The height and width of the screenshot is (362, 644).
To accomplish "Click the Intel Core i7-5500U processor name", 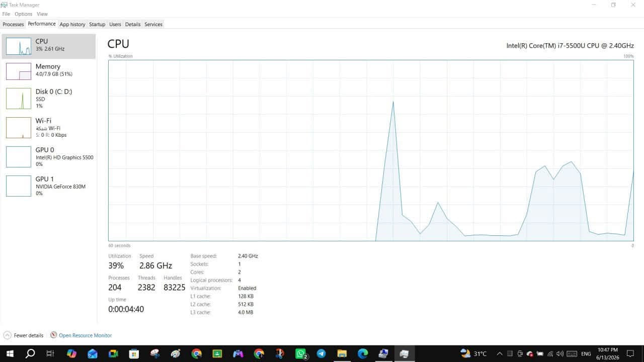I will pyautogui.click(x=570, y=46).
